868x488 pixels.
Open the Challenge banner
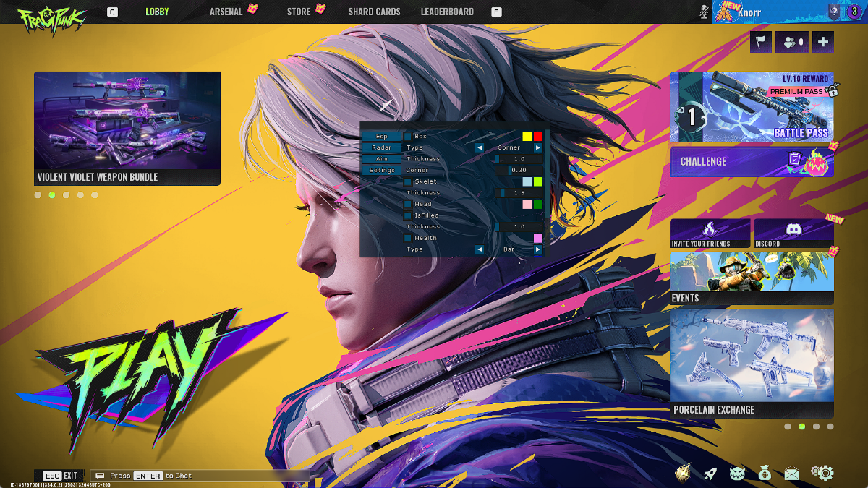pos(752,161)
